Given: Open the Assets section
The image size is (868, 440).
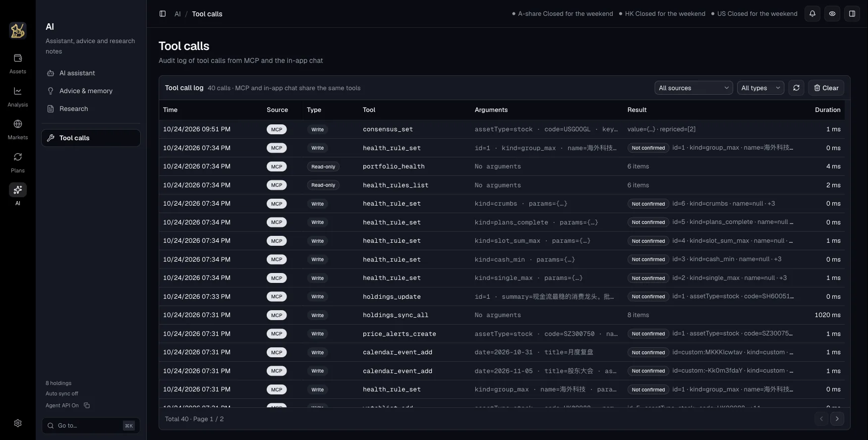Looking at the screenshot, I should [18, 64].
